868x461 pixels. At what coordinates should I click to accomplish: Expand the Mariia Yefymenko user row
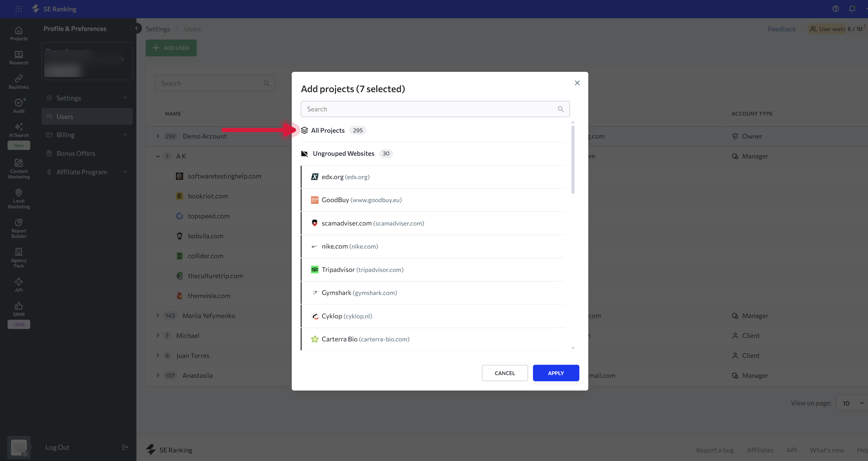[158, 316]
